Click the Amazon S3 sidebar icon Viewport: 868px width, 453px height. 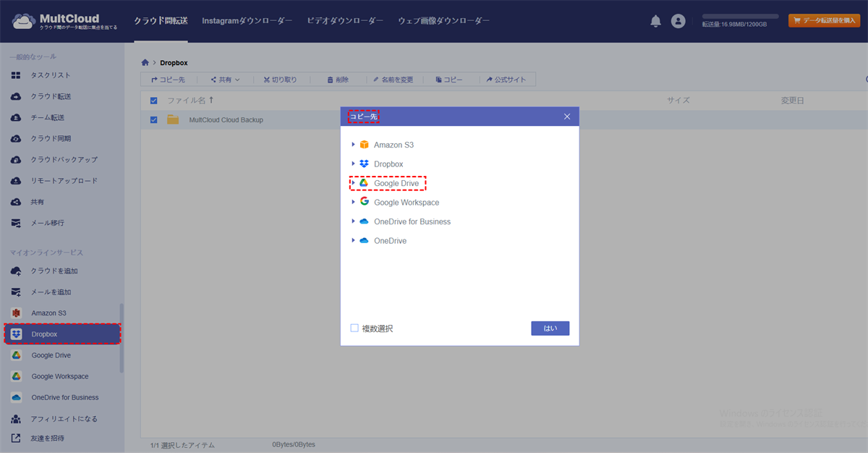(x=16, y=313)
